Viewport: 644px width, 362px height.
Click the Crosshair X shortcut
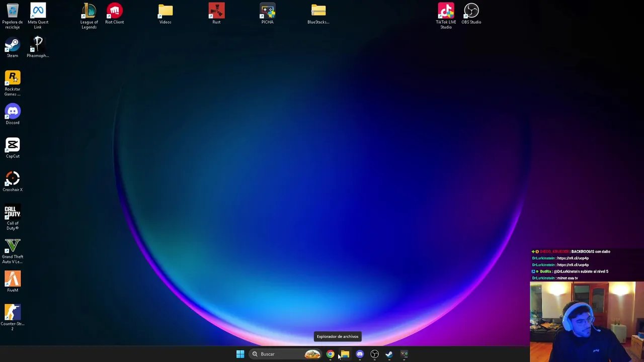click(x=13, y=182)
